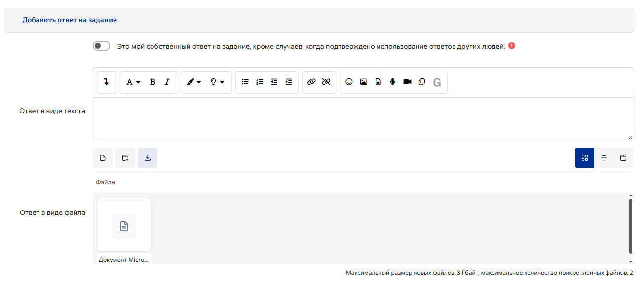Click the red required-field exclamation icon
This screenshot has height=281, width=644.
[x=512, y=46]
